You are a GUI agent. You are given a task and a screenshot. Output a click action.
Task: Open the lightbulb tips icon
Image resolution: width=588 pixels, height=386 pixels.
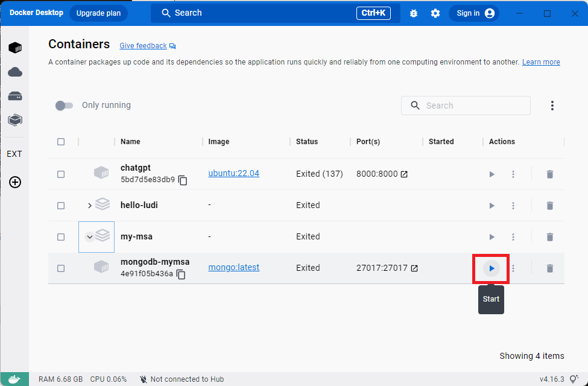(x=574, y=379)
